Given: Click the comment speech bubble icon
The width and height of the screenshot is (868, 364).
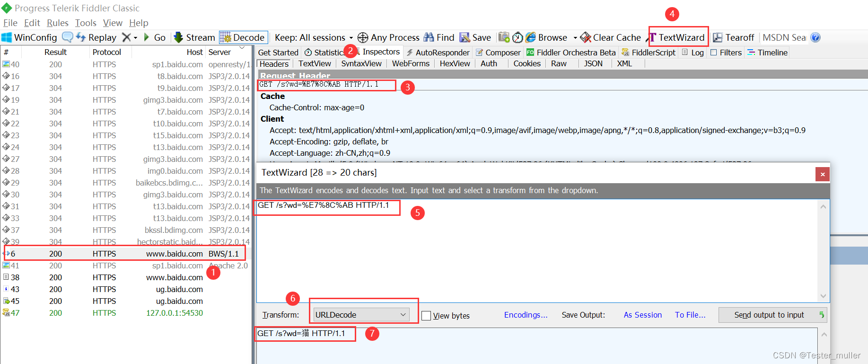Looking at the screenshot, I should [x=68, y=37].
